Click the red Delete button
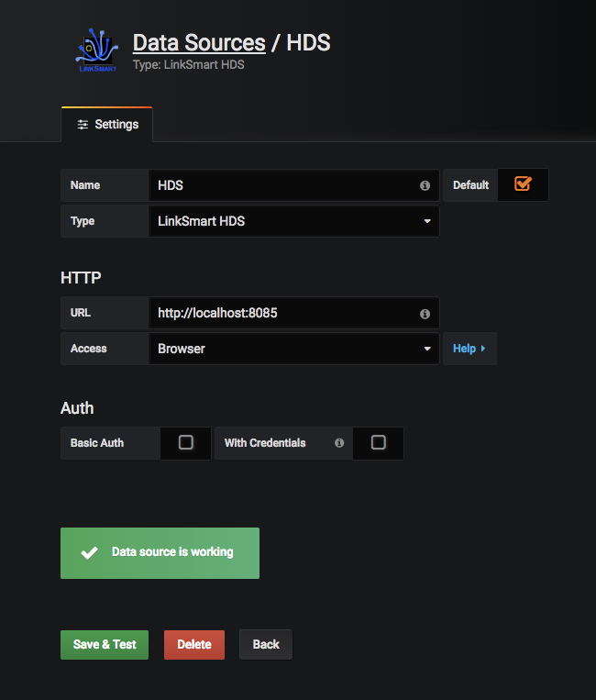The width and height of the screenshot is (596, 700). [194, 645]
